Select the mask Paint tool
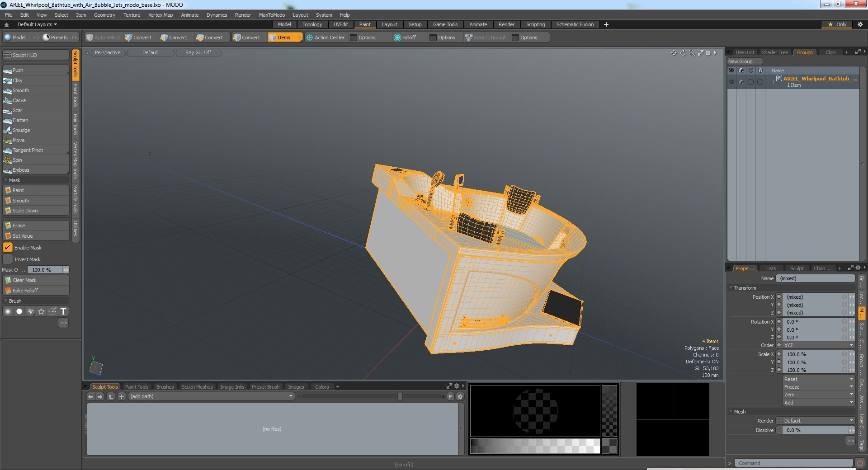The height and width of the screenshot is (470, 868). [x=36, y=190]
